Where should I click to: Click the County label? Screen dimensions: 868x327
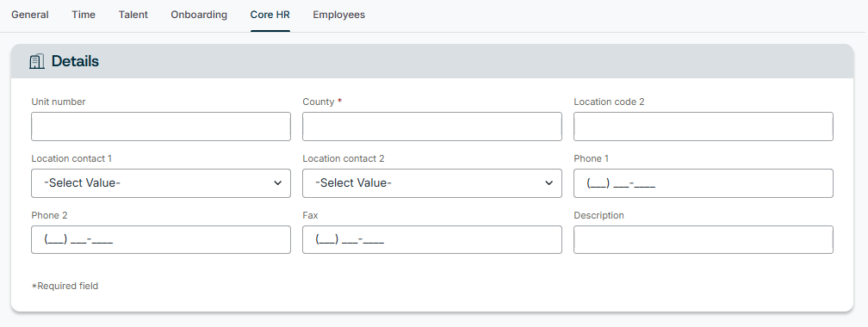pyautogui.click(x=319, y=102)
